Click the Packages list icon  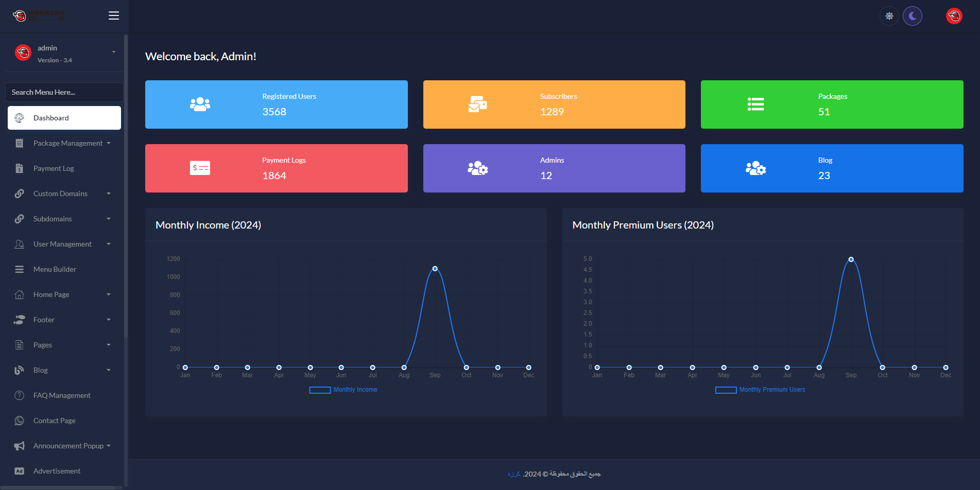pyautogui.click(x=755, y=104)
